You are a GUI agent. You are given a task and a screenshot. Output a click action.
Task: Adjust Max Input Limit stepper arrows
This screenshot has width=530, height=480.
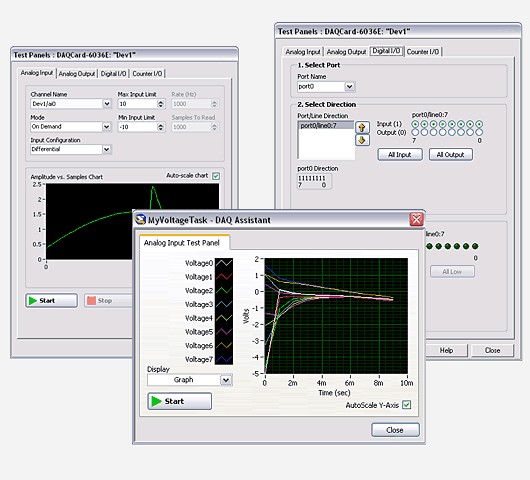click(x=161, y=104)
